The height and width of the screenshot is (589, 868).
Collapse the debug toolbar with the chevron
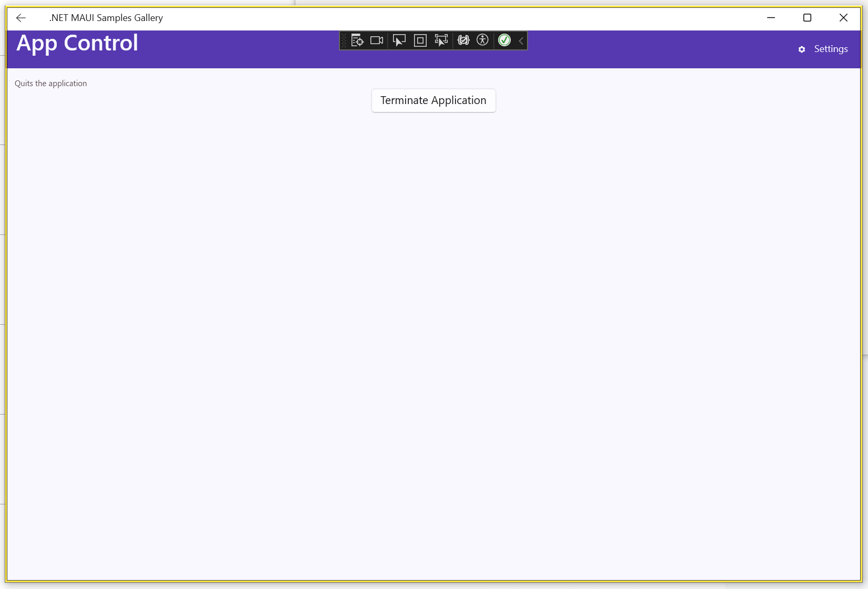click(x=521, y=40)
